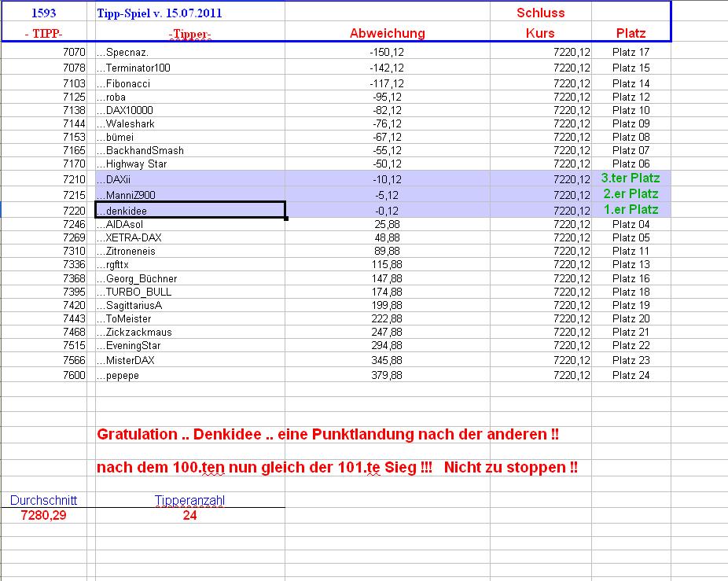728x581 pixels.
Task: Click the '- TIPP-' column header
Action: [44, 34]
